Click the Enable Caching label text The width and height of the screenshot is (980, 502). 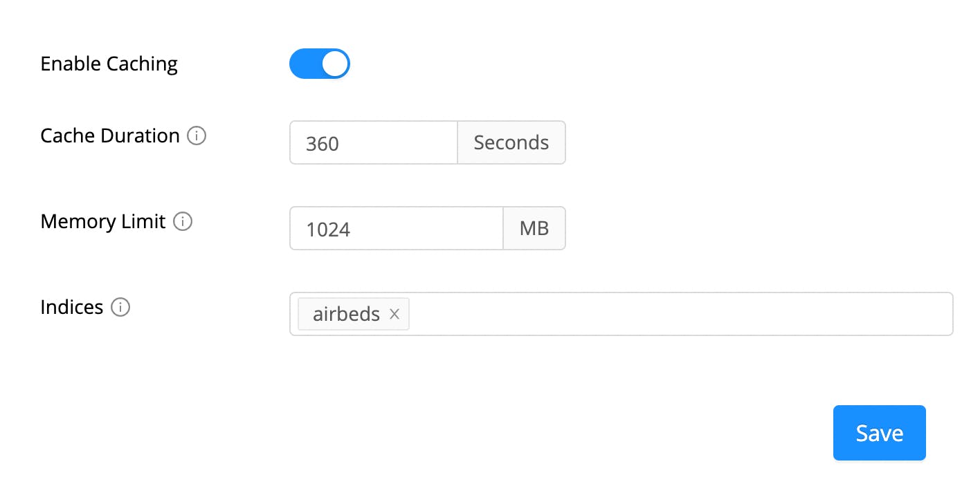click(109, 64)
